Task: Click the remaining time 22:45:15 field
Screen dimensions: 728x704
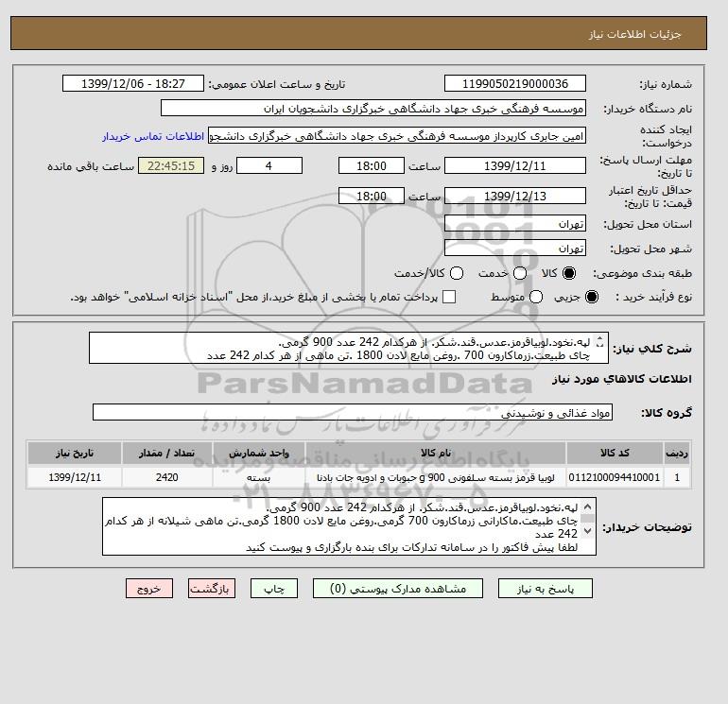Action: tap(171, 165)
